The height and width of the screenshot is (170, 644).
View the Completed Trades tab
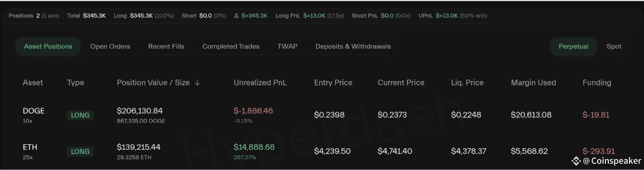(231, 47)
